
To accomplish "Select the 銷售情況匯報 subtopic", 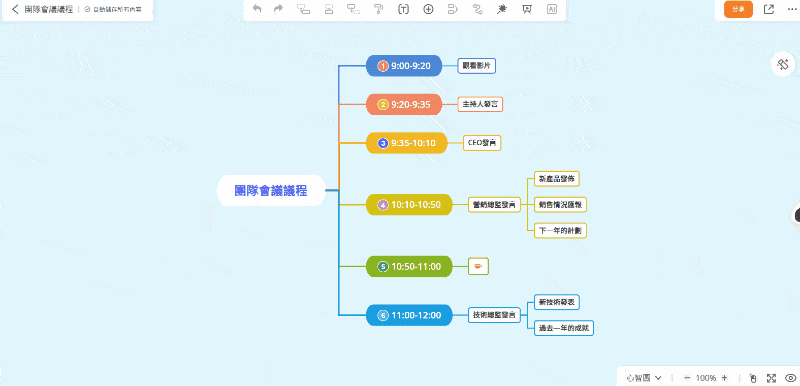I will click(x=560, y=204).
